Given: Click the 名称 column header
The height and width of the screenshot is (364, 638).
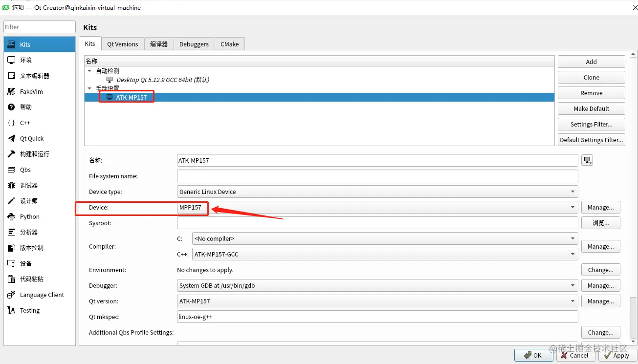Looking at the screenshot, I should click(x=320, y=61).
